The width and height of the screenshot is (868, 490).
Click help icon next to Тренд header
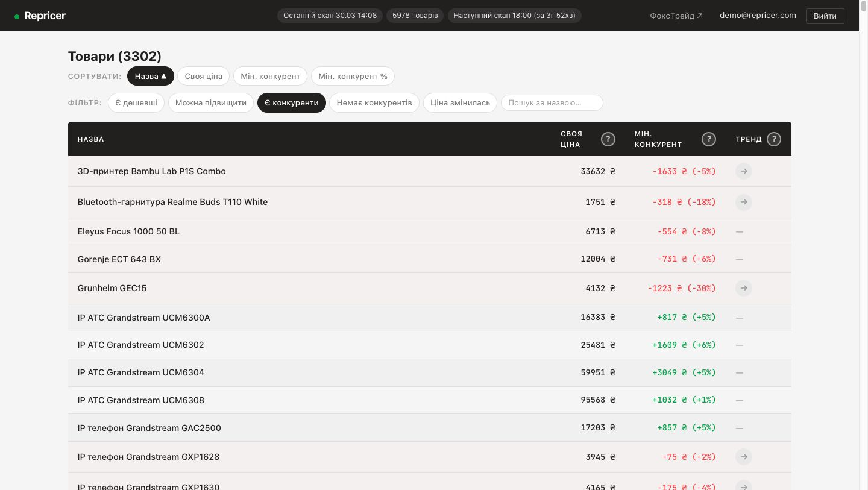pos(774,139)
